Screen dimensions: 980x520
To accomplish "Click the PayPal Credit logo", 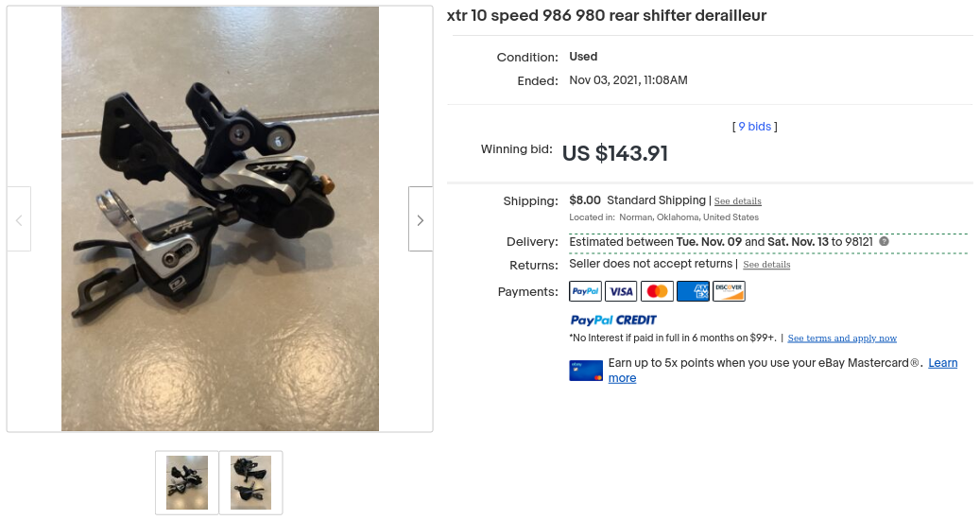I will point(613,320).
